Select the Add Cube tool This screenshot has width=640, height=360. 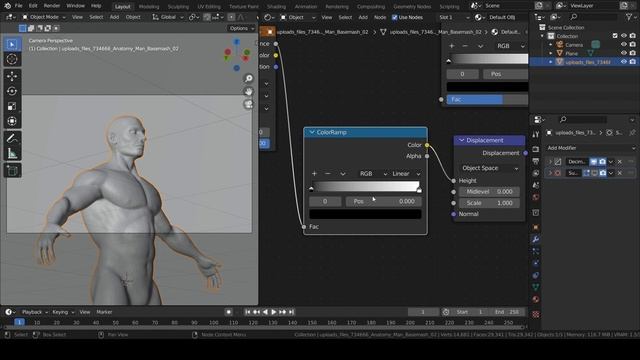click(x=12, y=171)
